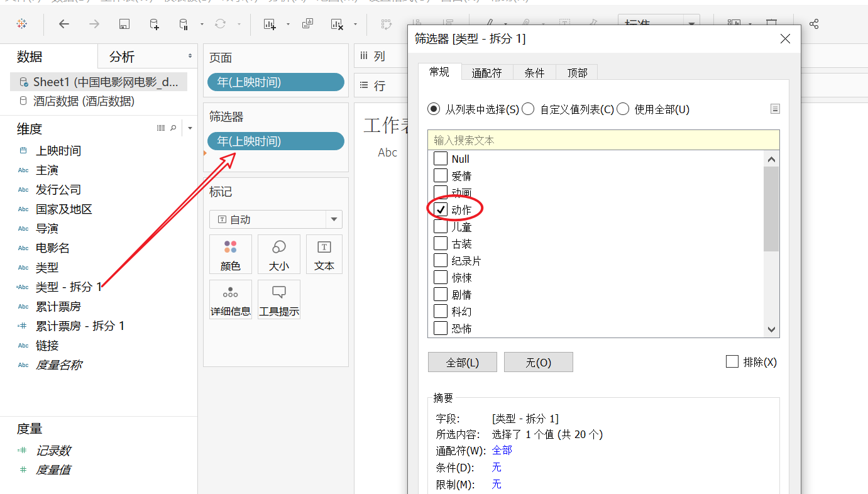Screen dimensions: 868x494
Task: Open the fit 标准 dropdown
Action: [659, 24]
